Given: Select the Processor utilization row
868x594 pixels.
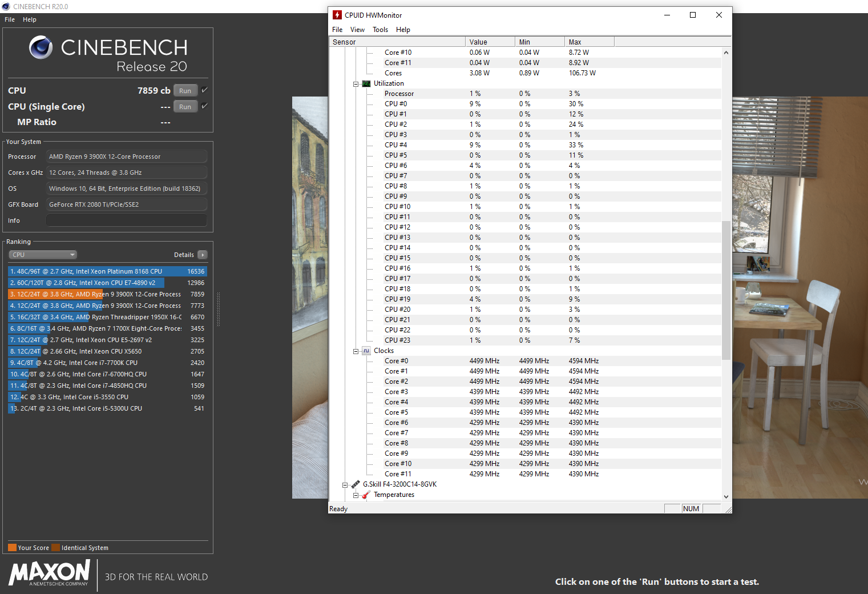Looking at the screenshot, I should (526, 94).
